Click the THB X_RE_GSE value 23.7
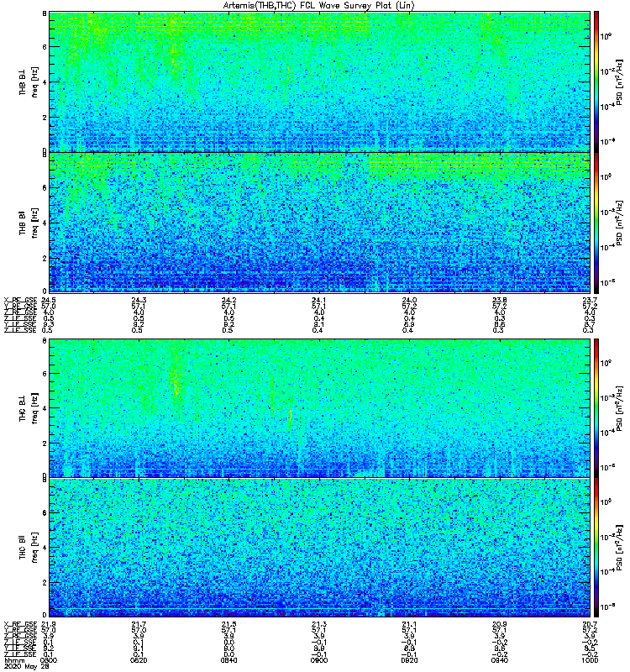Viewport: 630px width, 672px height. [591, 300]
